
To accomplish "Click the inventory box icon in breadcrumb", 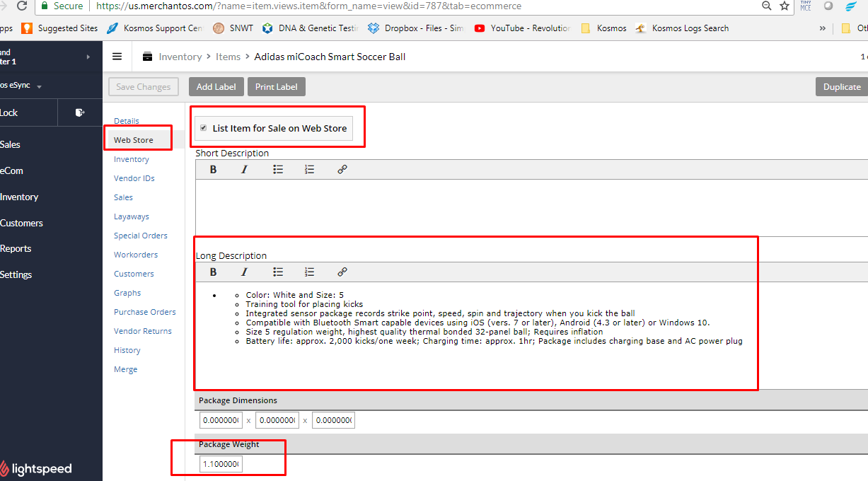I will [x=147, y=57].
